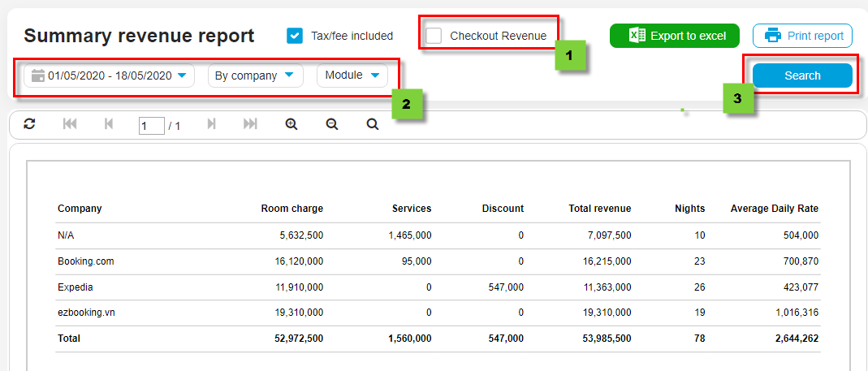Open the Module dropdown

pos(352,75)
